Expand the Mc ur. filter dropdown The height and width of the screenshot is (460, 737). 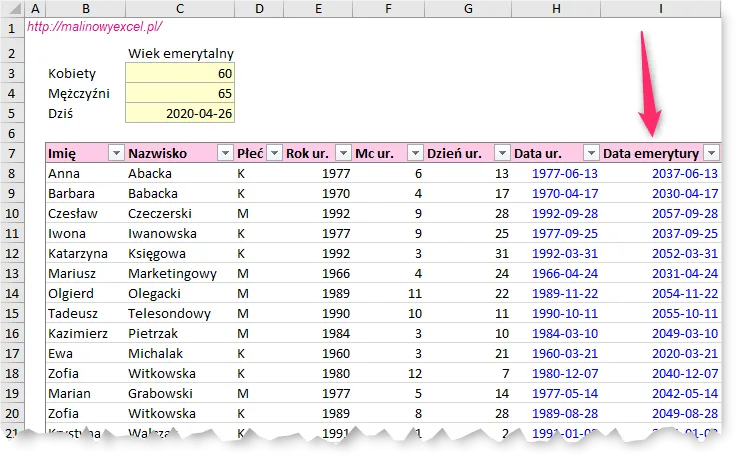(413, 154)
